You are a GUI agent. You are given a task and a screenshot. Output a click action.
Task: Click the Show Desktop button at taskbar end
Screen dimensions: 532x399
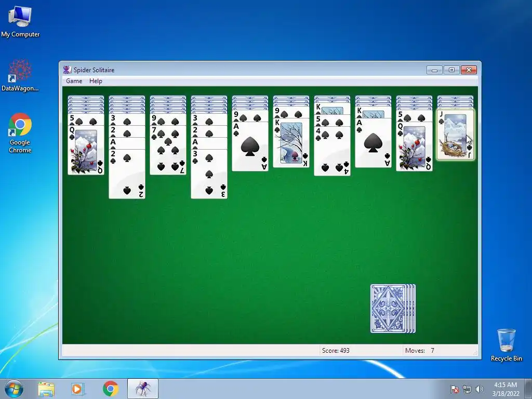pos(528,389)
